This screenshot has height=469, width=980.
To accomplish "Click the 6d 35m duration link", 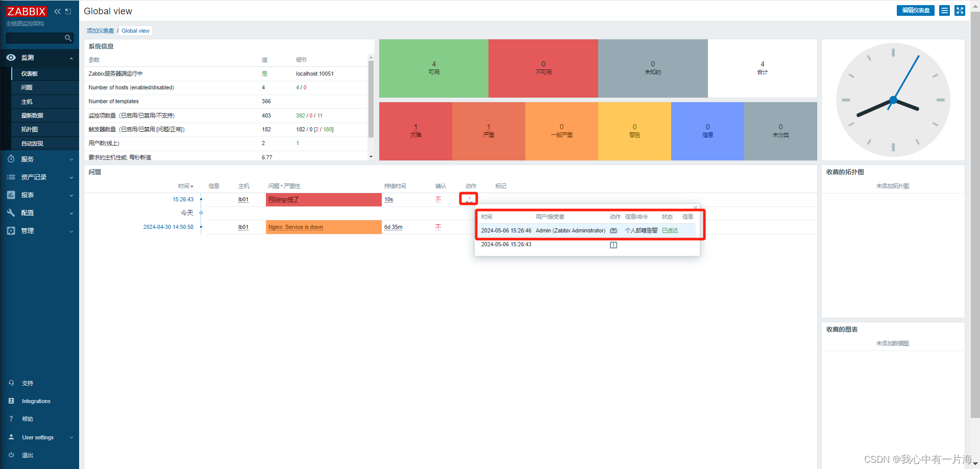I will coord(393,227).
